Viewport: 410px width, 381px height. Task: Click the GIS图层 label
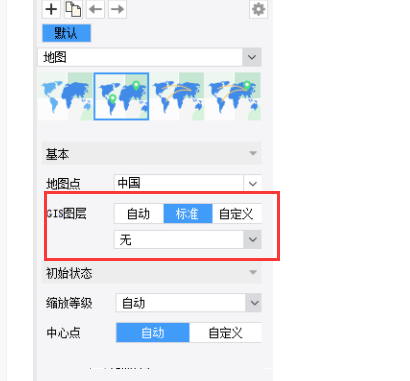66,213
